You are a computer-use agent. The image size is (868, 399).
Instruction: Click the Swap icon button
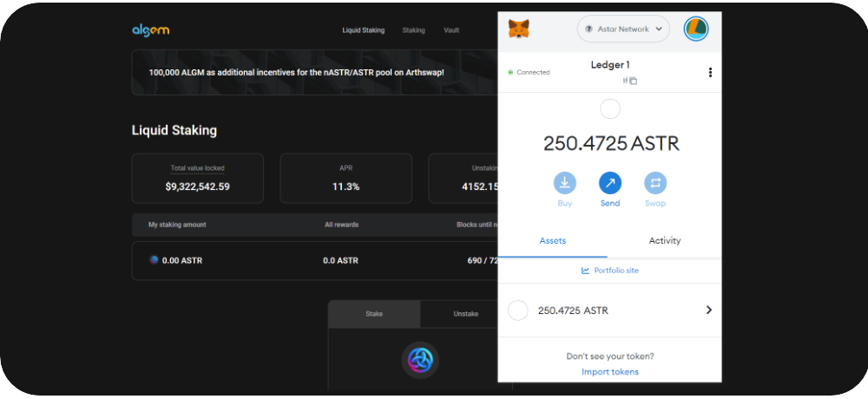coord(655,183)
